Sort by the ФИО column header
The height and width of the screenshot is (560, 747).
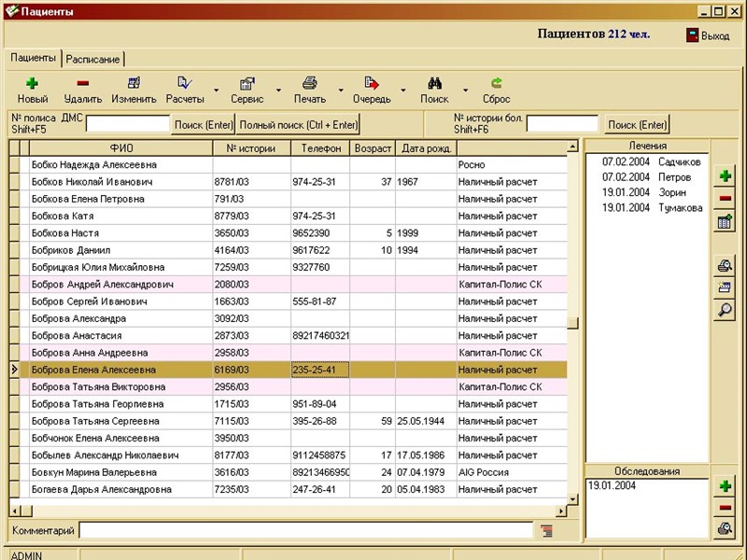[x=121, y=148]
